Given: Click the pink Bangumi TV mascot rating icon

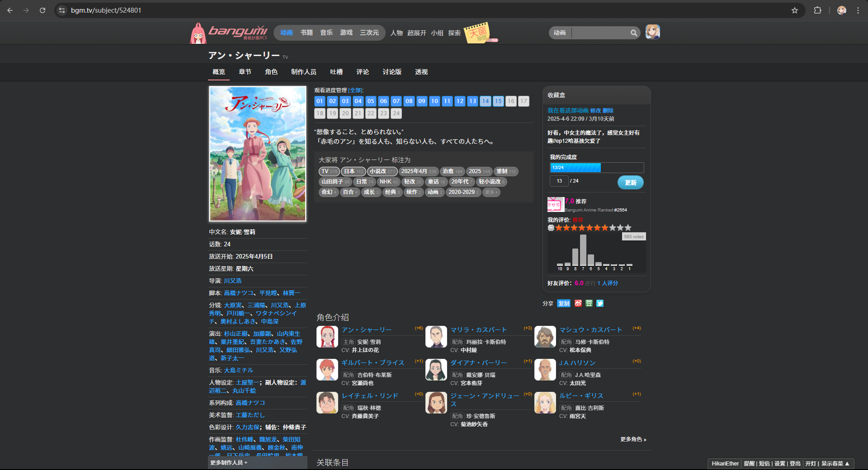Looking at the screenshot, I should pos(556,204).
